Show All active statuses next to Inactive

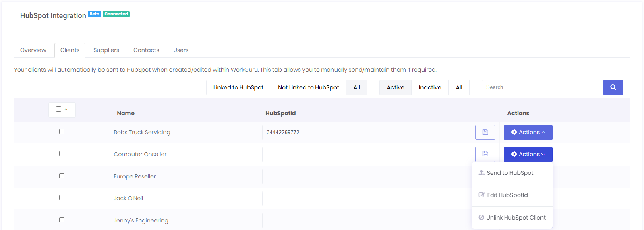pos(459,87)
